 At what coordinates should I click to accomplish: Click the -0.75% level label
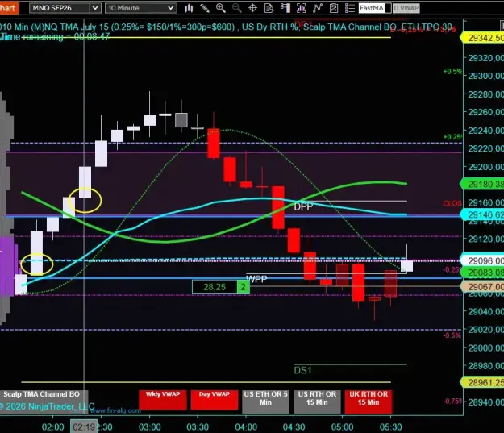[452, 401]
